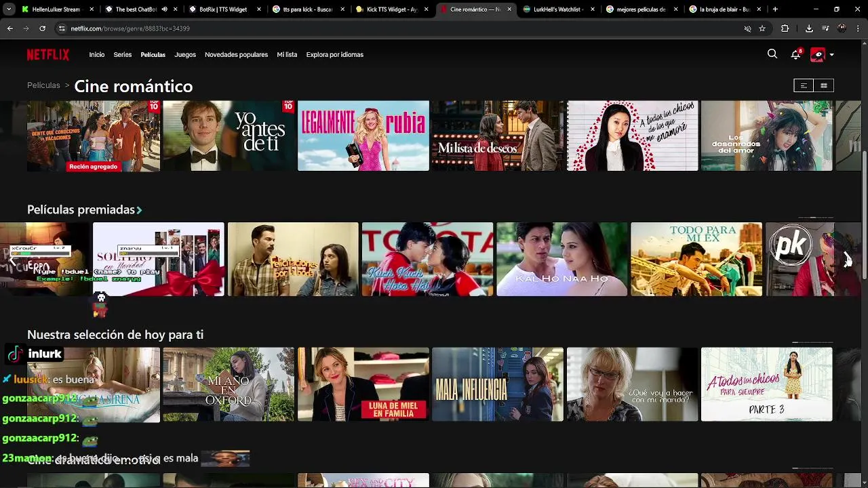
Task: Open ¿Qué voy a hacer con mi marido? thumbnail
Action: 633,384
